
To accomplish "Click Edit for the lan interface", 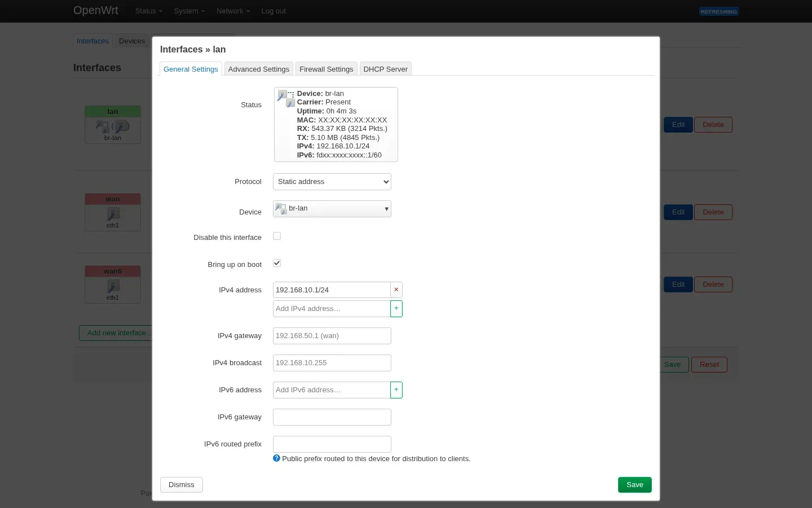I will click(x=678, y=125).
